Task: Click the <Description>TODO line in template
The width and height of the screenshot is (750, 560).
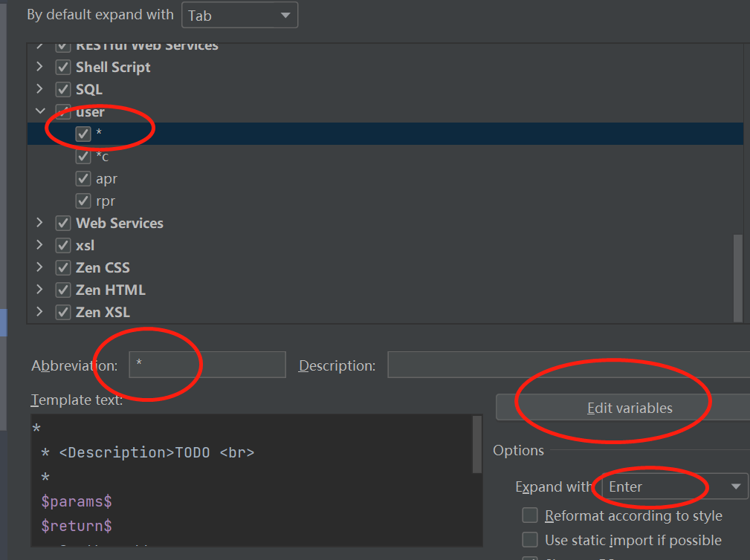Action: pyautogui.click(x=148, y=452)
